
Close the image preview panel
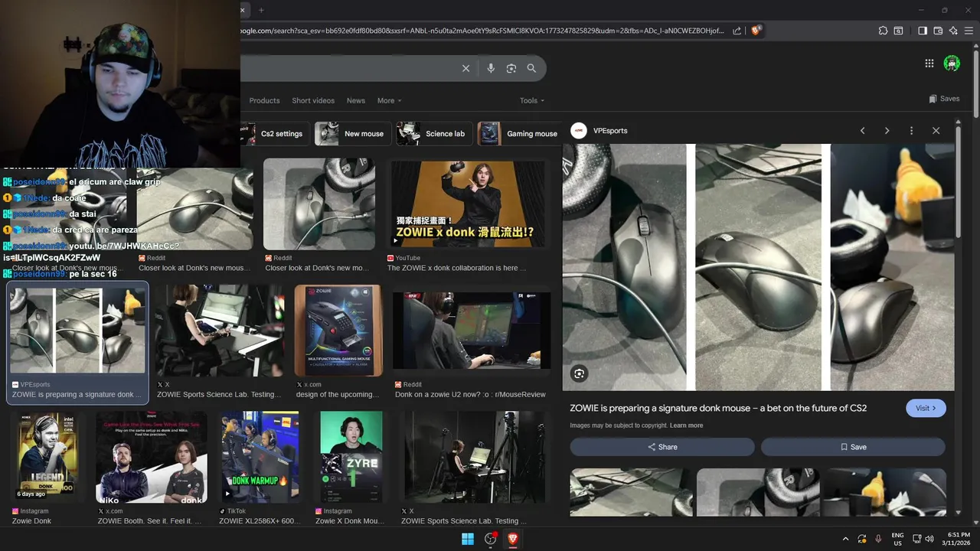pyautogui.click(x=936, y=131)
